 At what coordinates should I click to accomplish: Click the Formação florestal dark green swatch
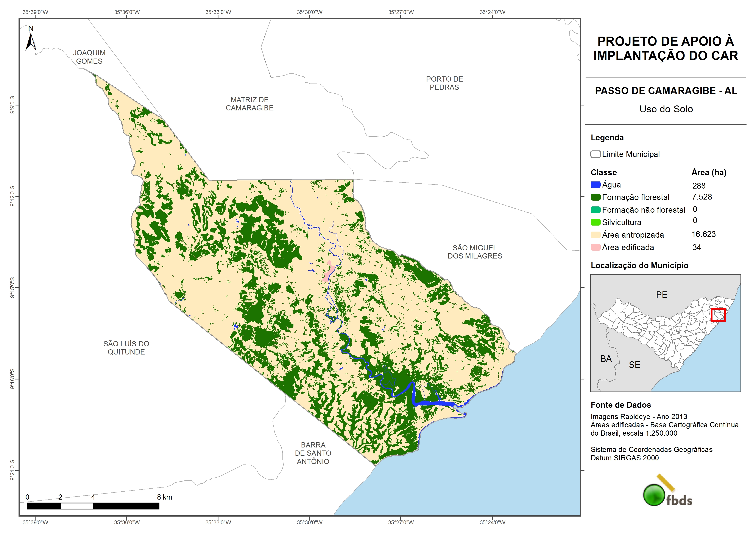595,197
